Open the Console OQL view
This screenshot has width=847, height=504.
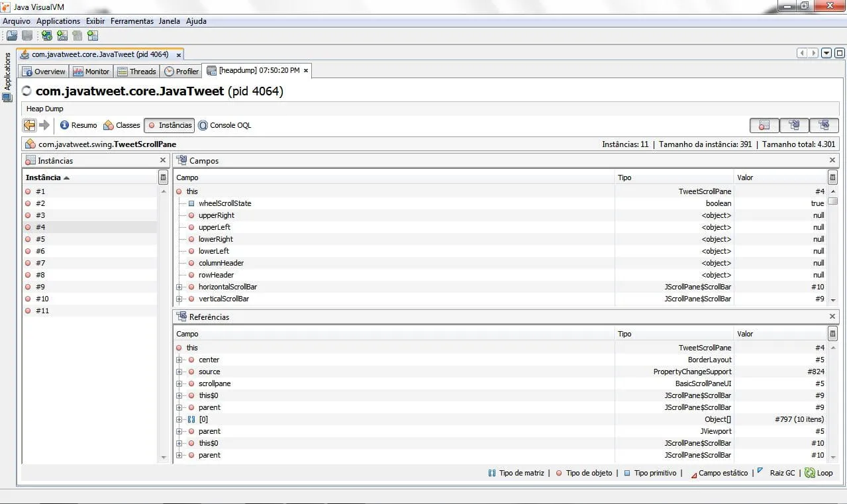click(x=224, y=125)
